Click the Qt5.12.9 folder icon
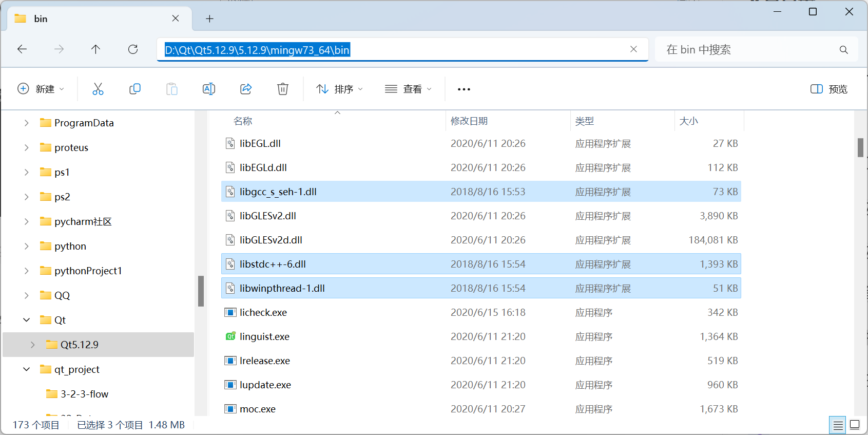The image size is (868, 435). [51, 345]
